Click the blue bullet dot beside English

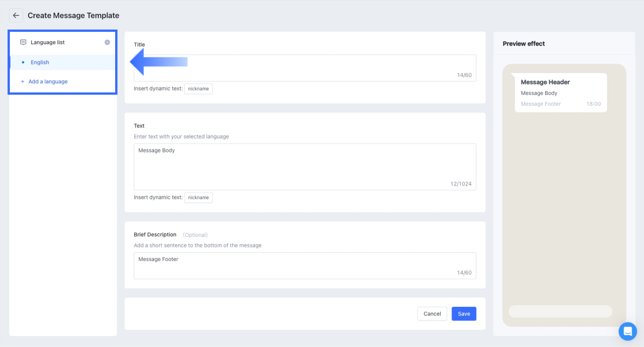pyautogui.click(x=23, y=63)
